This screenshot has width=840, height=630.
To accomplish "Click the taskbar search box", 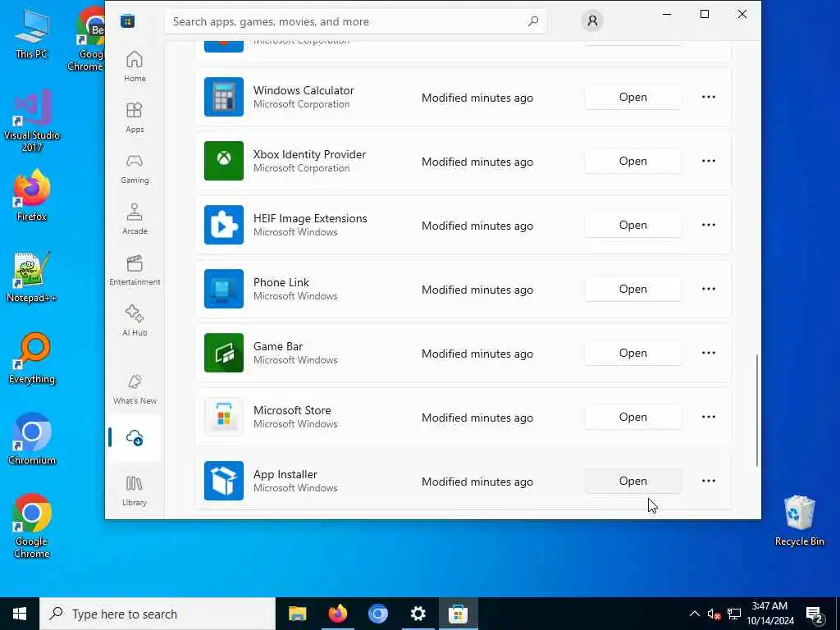I will tap(157, 614).
